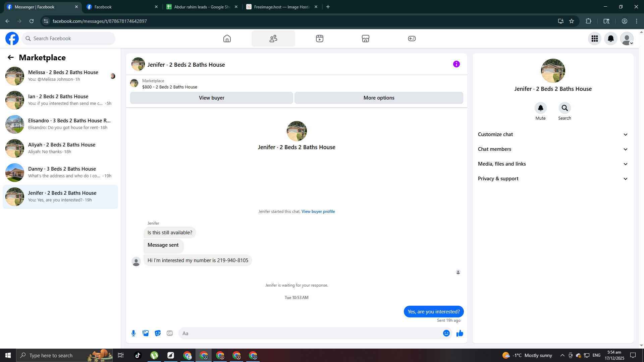Open View buyer profile link
Image resolution: width=644 pixels, height=362 pixels.
318,212
